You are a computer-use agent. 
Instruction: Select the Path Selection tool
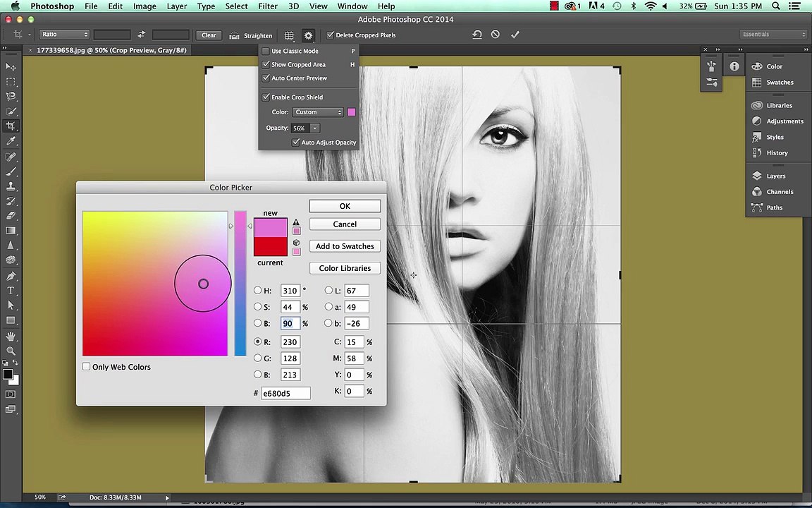pos(11,306)
